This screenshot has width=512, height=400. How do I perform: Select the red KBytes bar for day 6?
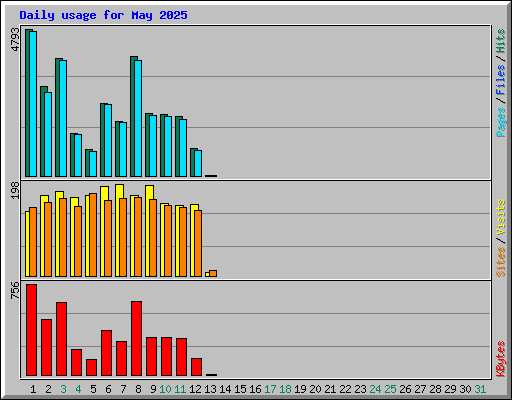(x=106, y=353)
